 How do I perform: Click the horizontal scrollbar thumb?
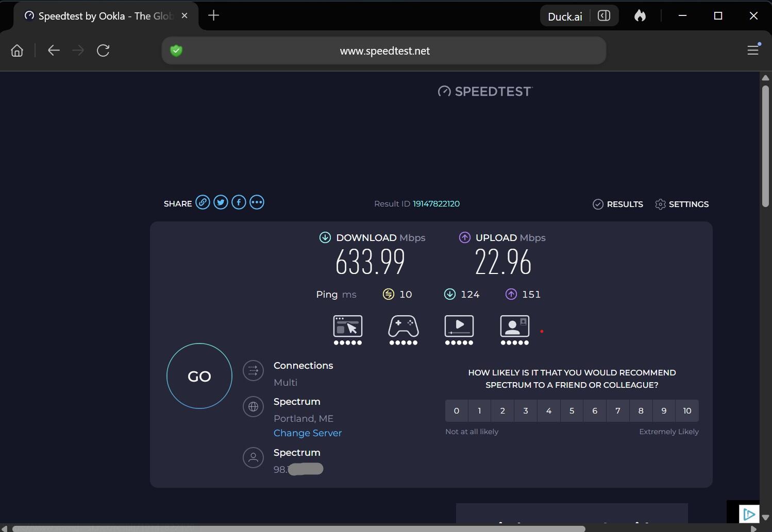(x=299, y=528)
